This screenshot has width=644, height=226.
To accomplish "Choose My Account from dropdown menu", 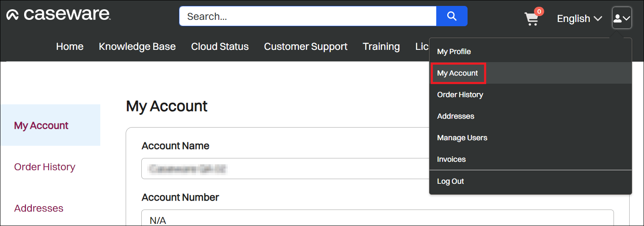I will point(457,73).
